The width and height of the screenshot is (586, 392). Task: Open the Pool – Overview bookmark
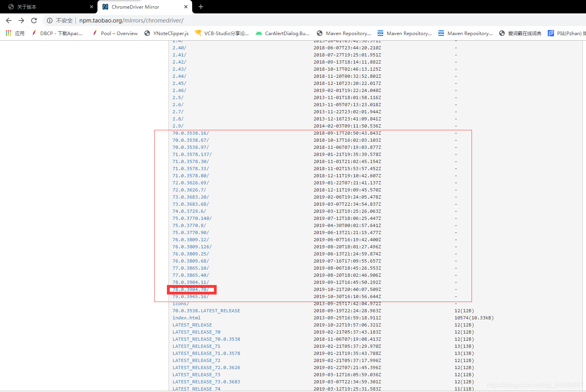click(115, 33)
